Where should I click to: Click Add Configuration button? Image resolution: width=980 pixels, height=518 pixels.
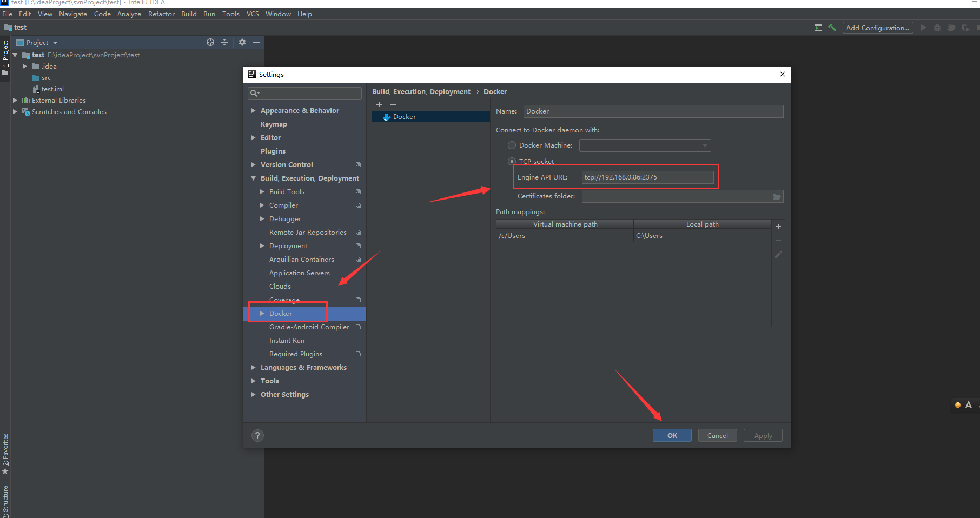point(877,28)
